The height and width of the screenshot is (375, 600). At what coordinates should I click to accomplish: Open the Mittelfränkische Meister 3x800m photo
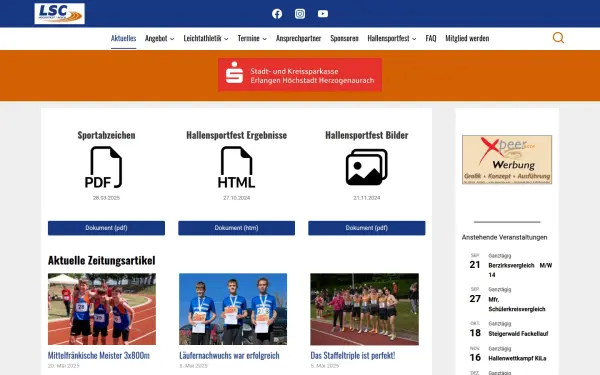click(x=102, y=309)
